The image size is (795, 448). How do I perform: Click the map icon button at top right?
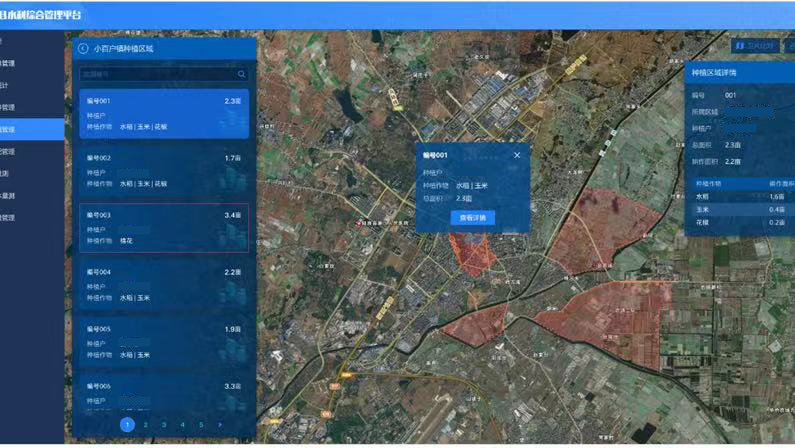pos(754,45)
